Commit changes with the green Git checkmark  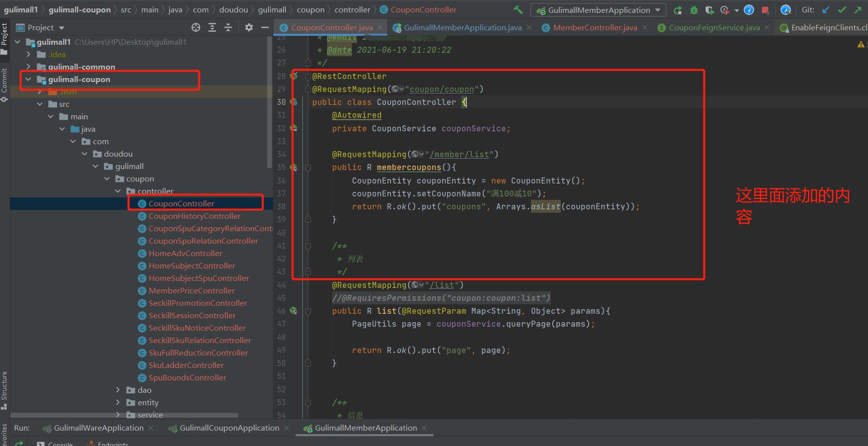point(842,9)
